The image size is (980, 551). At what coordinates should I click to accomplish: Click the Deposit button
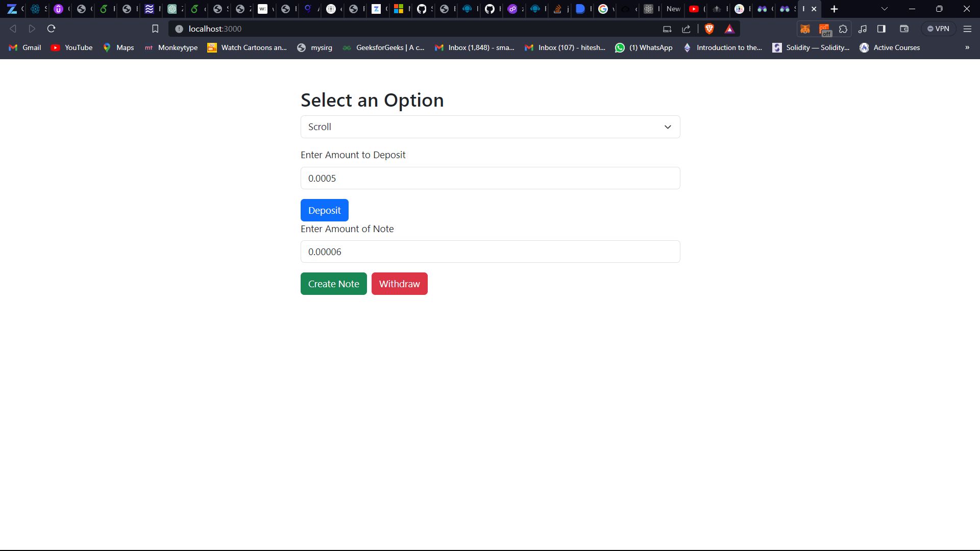pos(325,210)
